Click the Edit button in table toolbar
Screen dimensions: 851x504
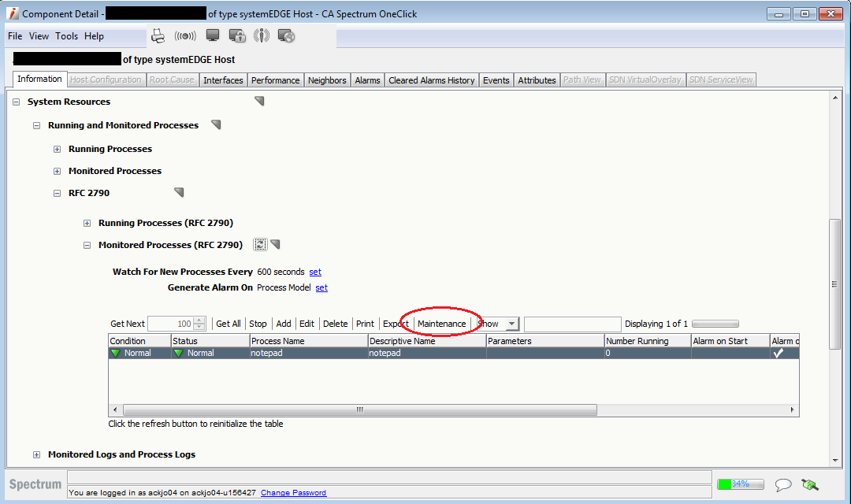pyautogui.click(x=307, y=324)
